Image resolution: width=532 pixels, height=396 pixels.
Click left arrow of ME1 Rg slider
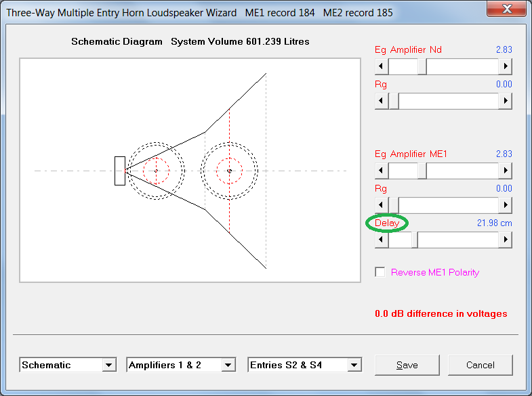(382, 205)
